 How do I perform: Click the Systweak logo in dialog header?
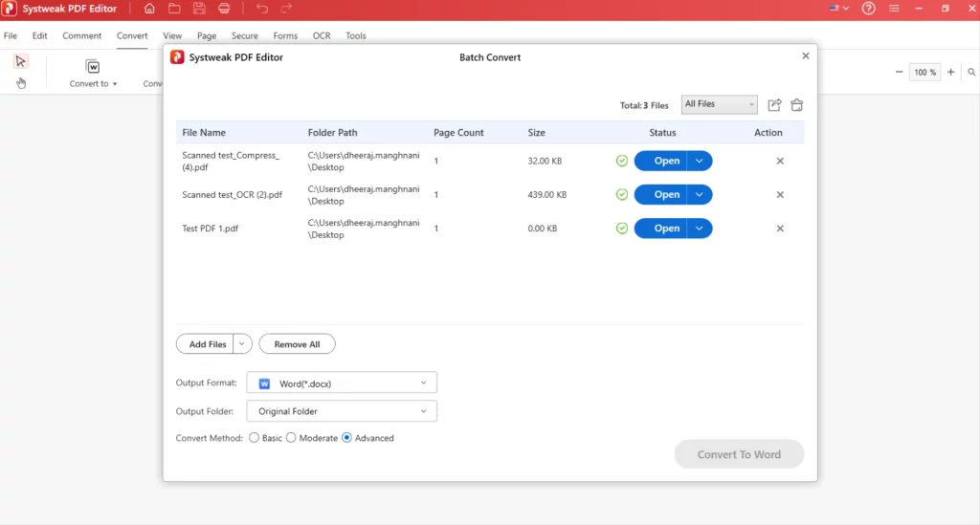177,57
